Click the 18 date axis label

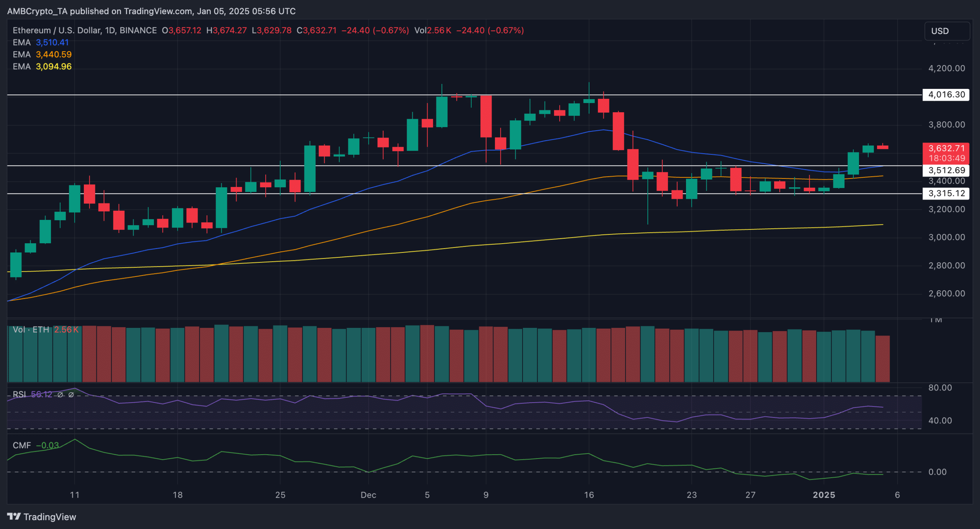178,495
